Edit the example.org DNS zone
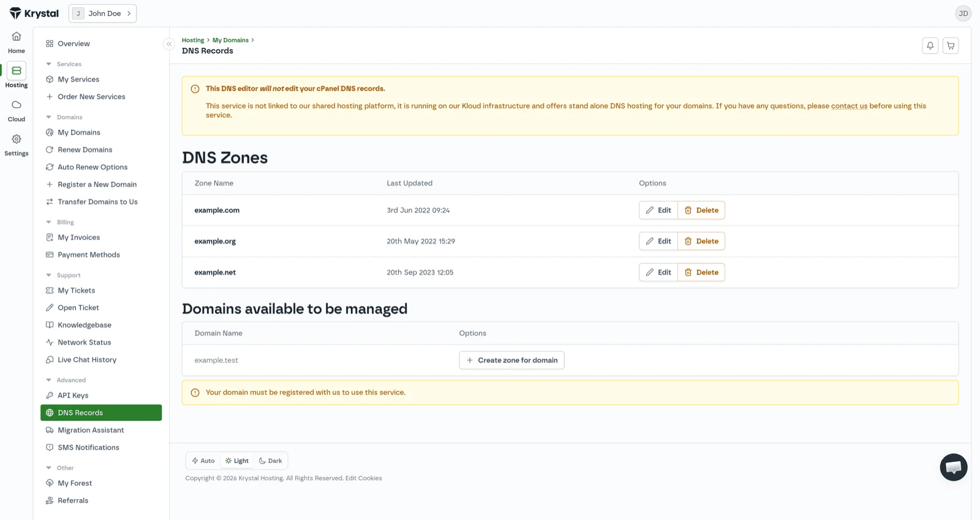This screenshot has height=520, width=980. (658, 241)
